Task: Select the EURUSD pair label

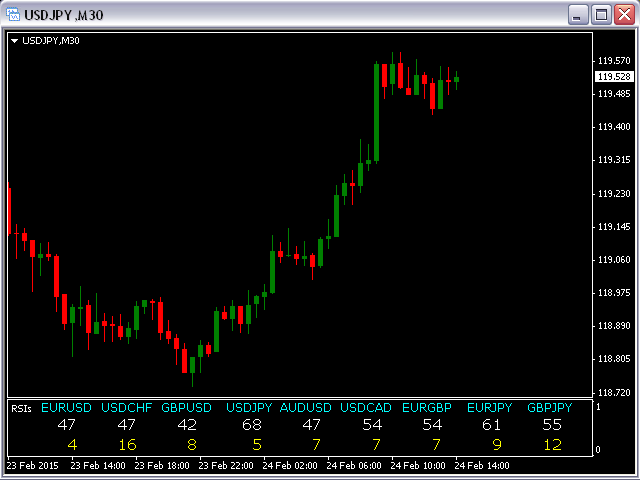Action: [x=66, y=407]
